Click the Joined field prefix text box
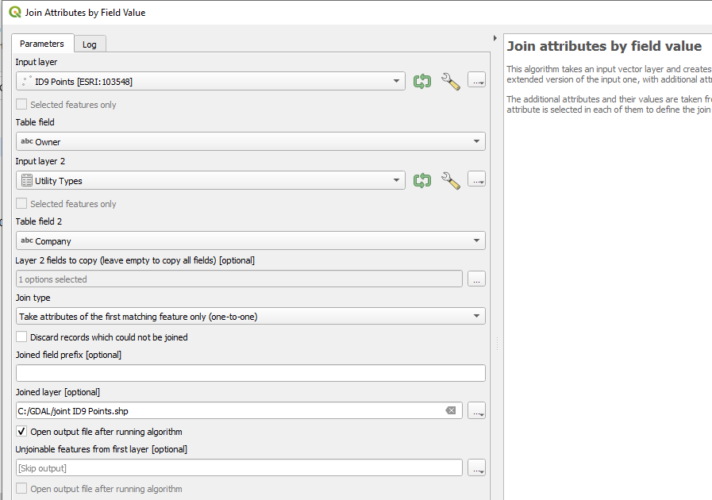712x500 pixels. pyautogui.click(x=250, y=373)
